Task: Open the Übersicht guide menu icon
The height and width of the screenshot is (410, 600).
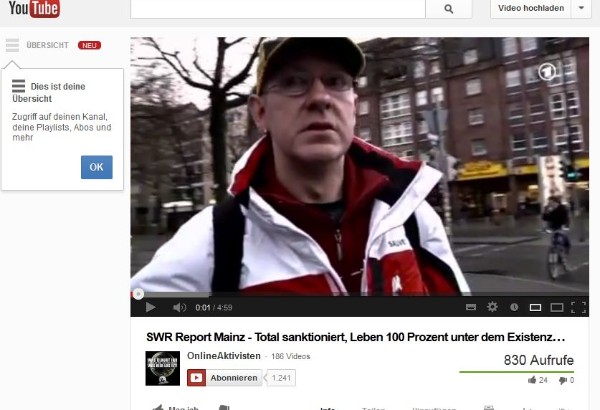Action: pyautogui.click(x=12, y=45)
